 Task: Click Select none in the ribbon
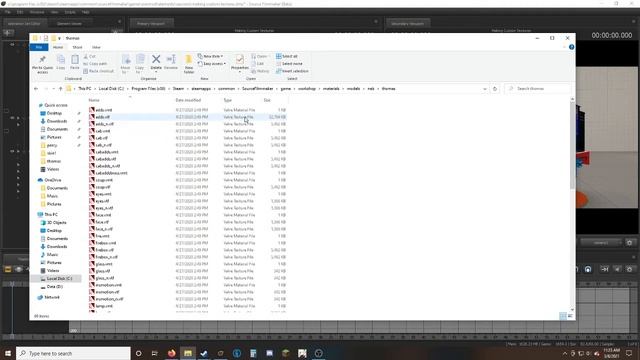289,64
